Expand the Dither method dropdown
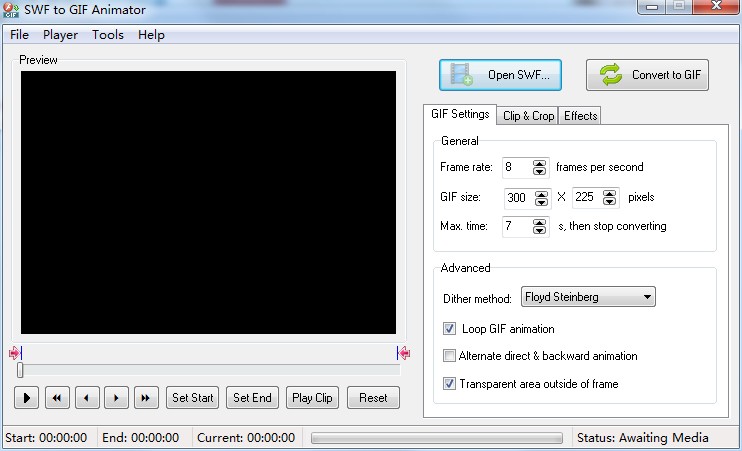 coord(648,297)
